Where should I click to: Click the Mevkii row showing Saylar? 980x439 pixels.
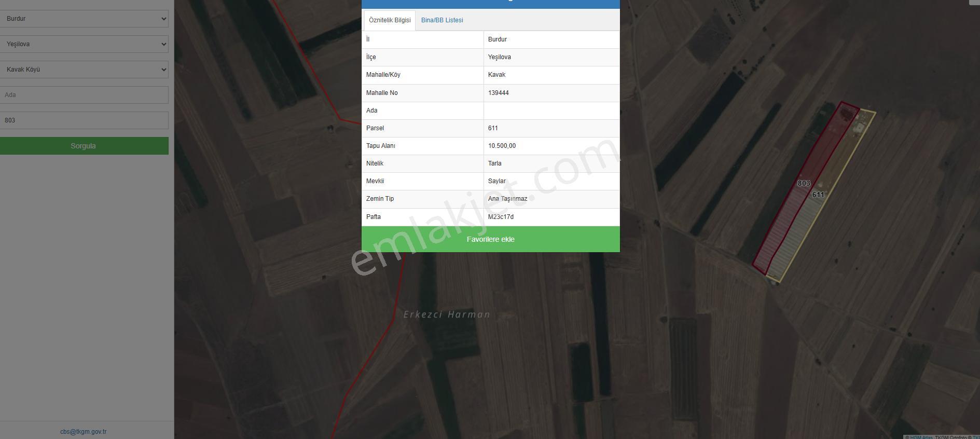[491, 181]
